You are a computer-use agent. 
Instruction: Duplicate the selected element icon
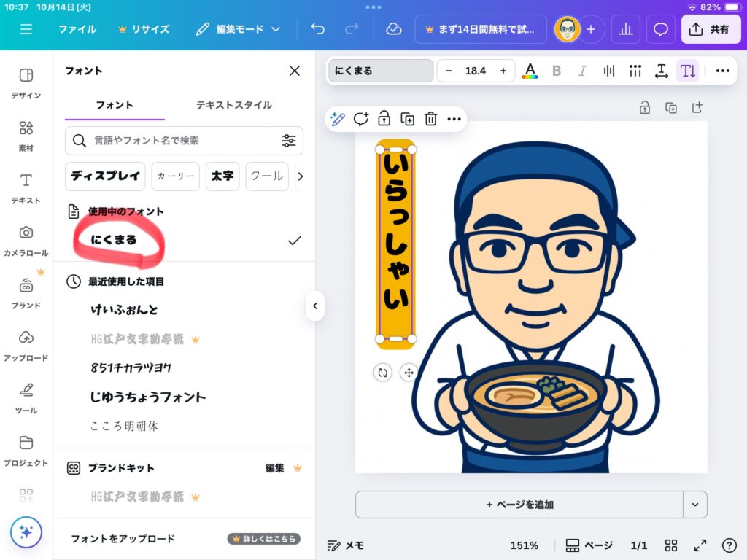click(x=408, y=119)
